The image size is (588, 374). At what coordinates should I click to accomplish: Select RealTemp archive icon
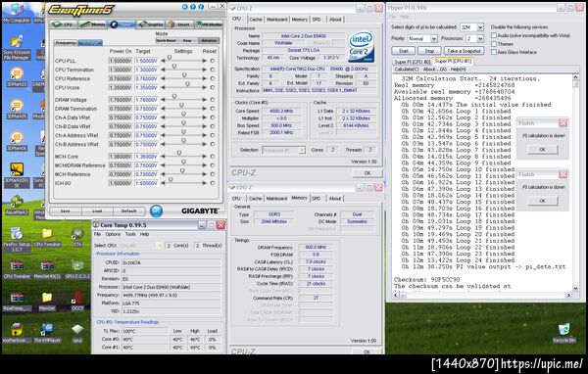tap(17, 302)
